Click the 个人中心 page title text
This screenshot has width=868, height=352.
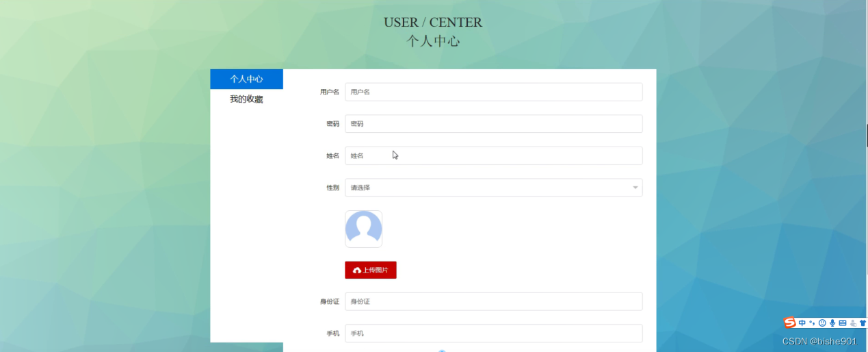pyautogui.click(x=433, y=41)
